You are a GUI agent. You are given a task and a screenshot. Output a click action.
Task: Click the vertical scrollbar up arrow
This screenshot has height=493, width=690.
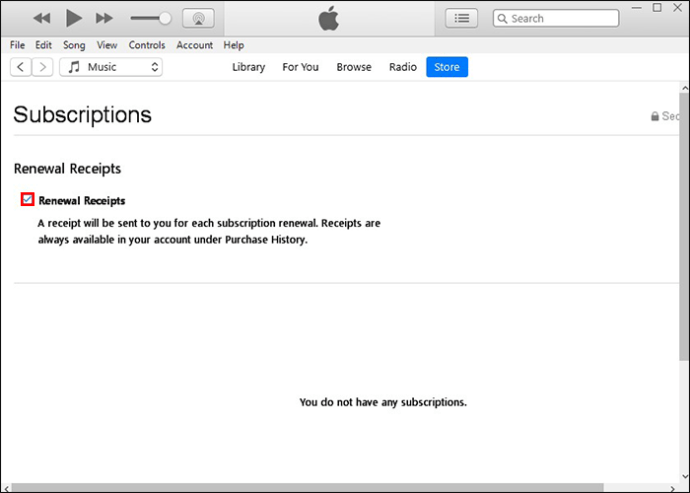pyautogui.click(x=685, y=88)
